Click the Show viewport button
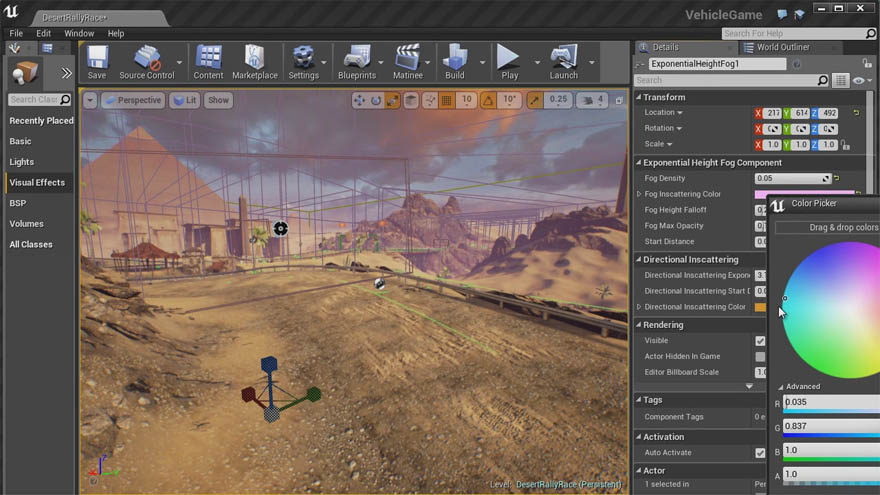This screenshot has width=880, height=495. (218, 100)
